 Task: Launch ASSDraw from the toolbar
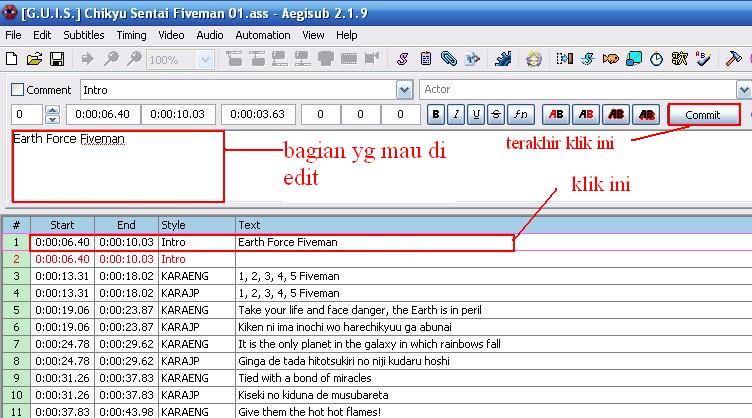coord(533,59)
